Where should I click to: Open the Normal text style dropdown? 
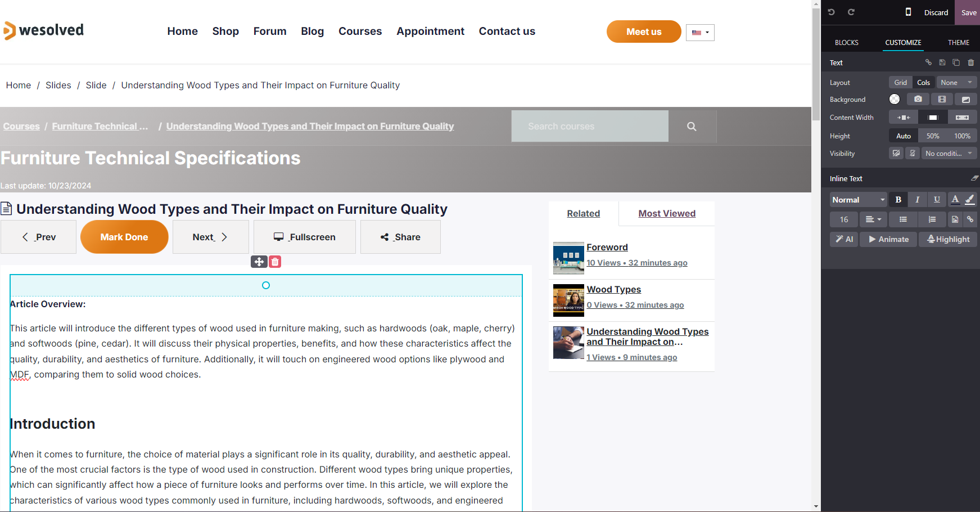[858, 200]
